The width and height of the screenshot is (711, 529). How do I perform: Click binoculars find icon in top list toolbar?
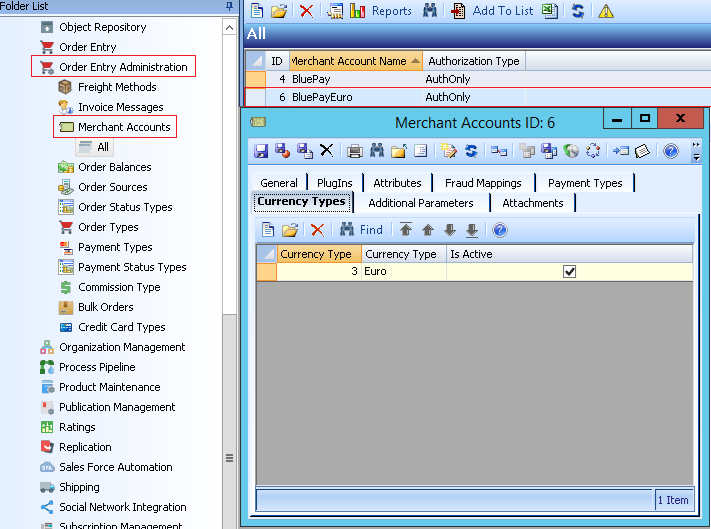(430, 10)
